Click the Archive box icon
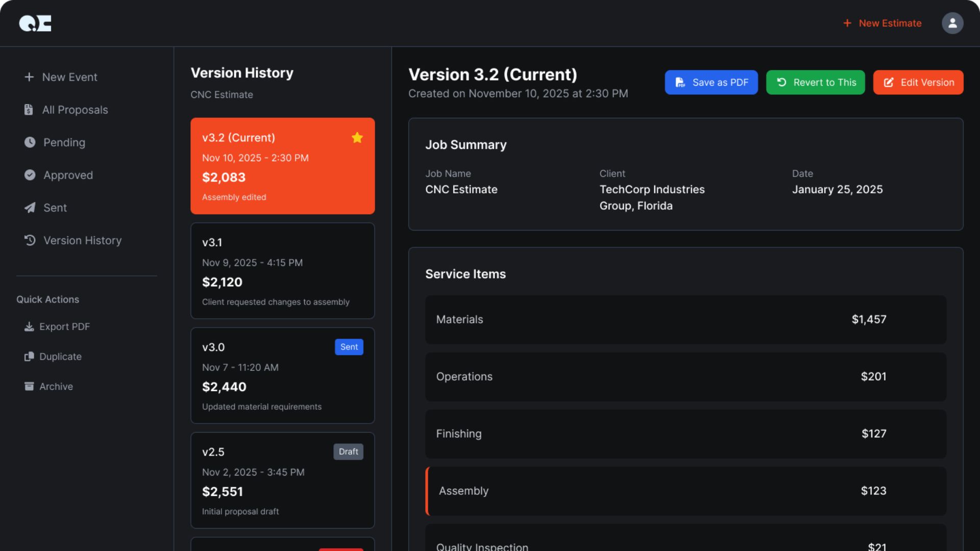Viewport: 980px width, 551px height. click(x=29, y=386)
